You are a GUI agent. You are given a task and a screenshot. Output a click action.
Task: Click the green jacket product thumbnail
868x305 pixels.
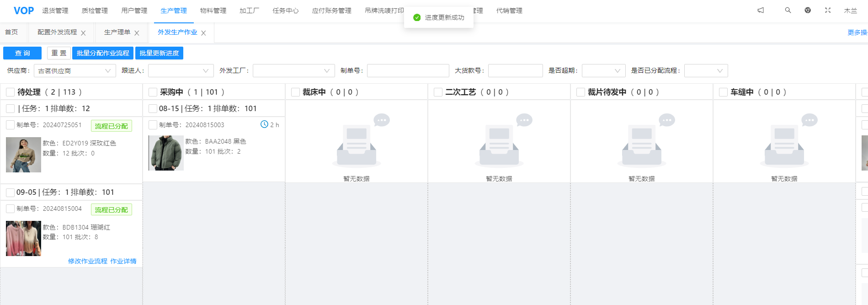166,153
